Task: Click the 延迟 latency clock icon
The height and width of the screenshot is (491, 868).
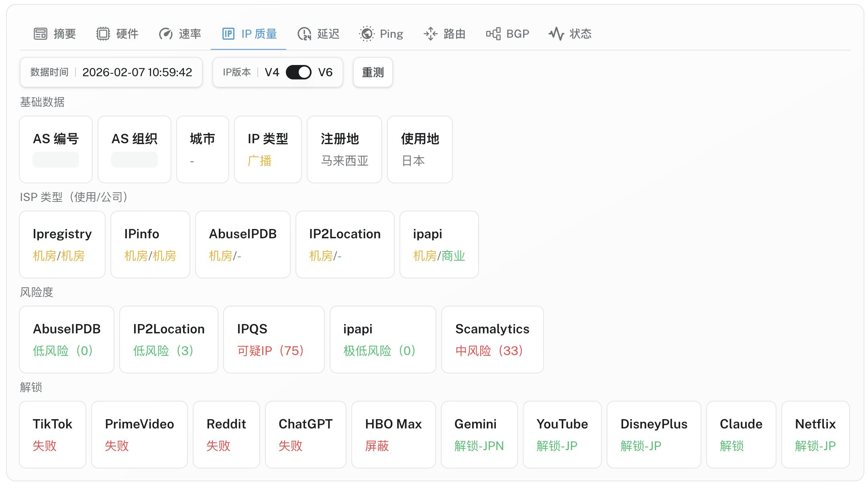Action: tap(304, 34)
